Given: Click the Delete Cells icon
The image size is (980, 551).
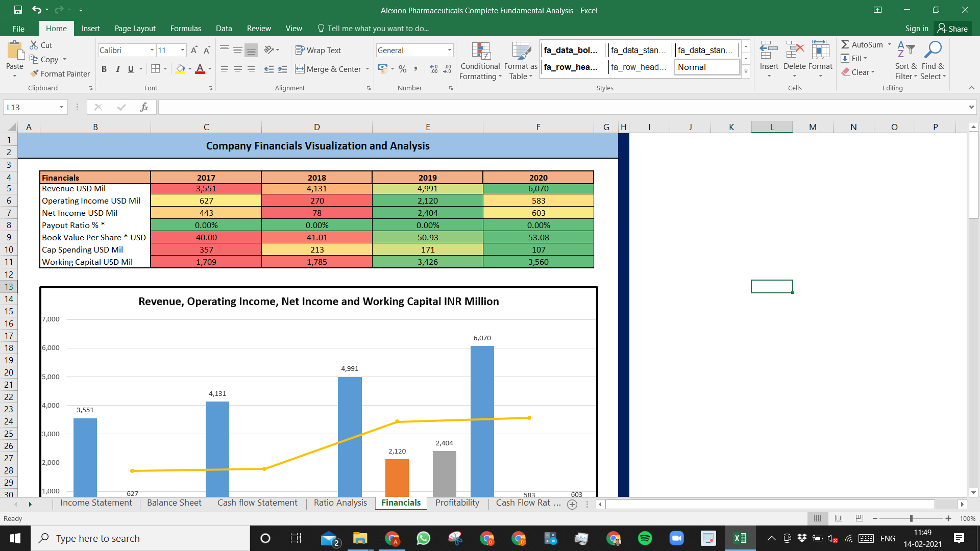Looking at the screenshot, I should click(795, 51).
